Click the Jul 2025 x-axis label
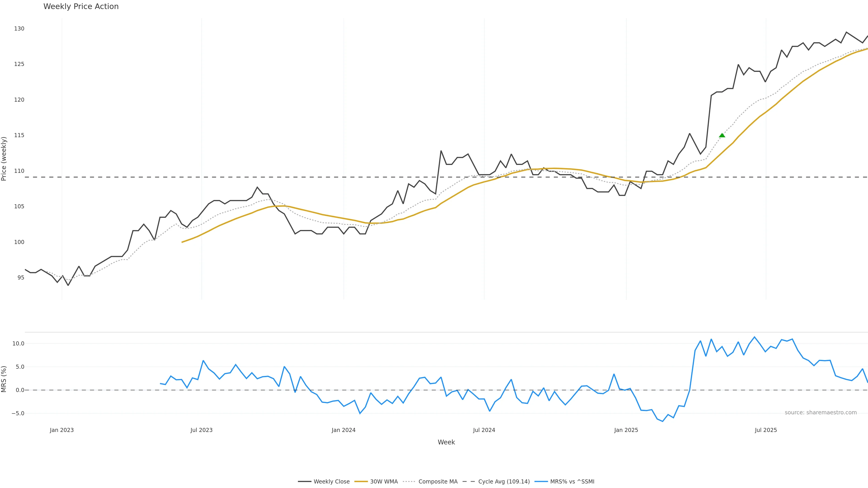Viewport: 868px width, 488px height. click(766, 430)
